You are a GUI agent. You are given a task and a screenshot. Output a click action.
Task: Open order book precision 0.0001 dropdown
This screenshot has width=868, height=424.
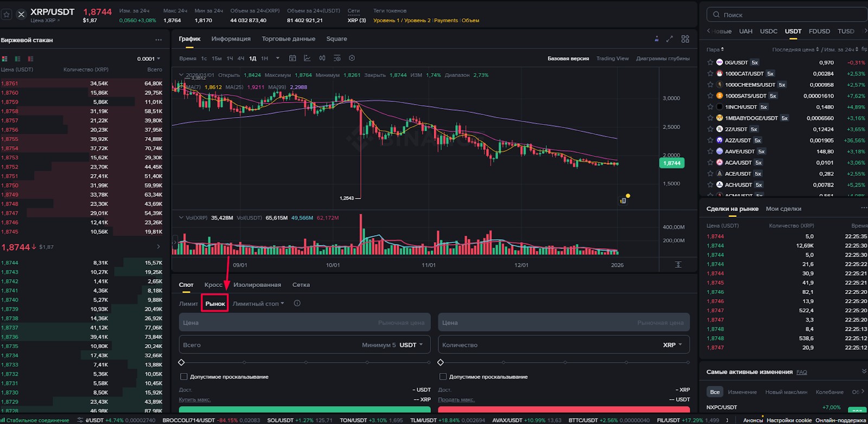point(149,59)
